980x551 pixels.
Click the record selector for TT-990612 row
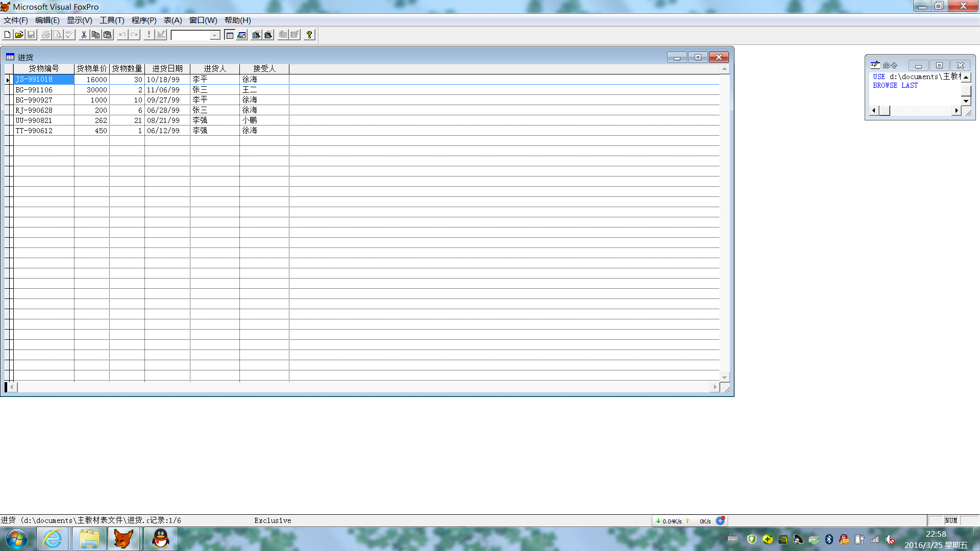[x=8, y=131]
